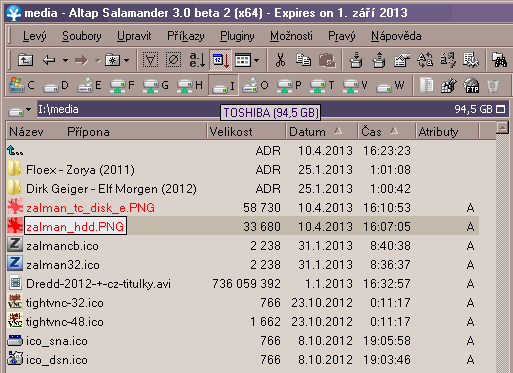The image size is (513, 373).
Task: Click the Copy to clipboard icon
Action: pyautogui.click(x=303, y=60)
